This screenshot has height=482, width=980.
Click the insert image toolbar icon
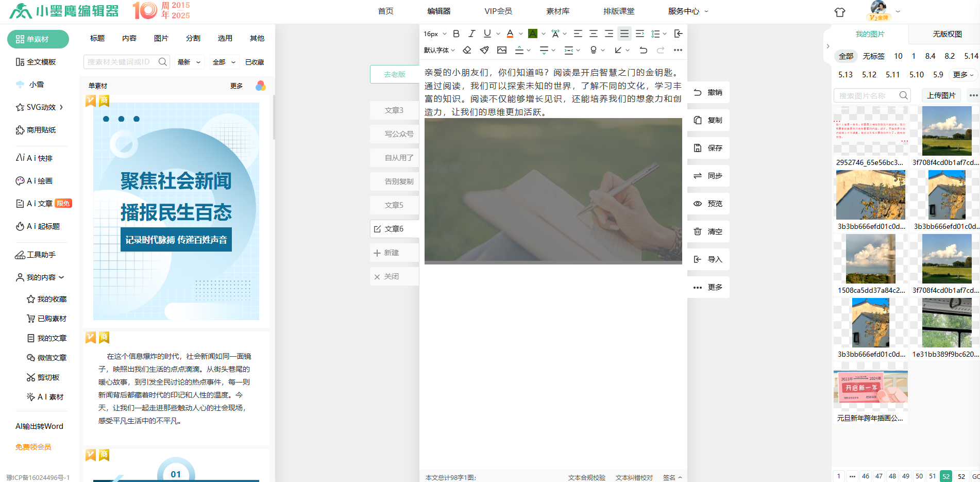coord(502,50)
